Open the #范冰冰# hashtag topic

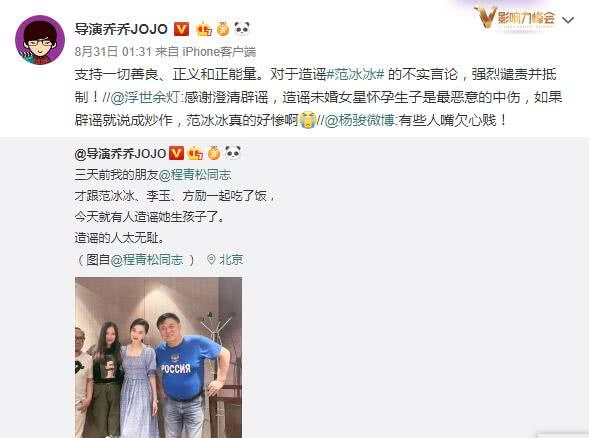point(355,74)
